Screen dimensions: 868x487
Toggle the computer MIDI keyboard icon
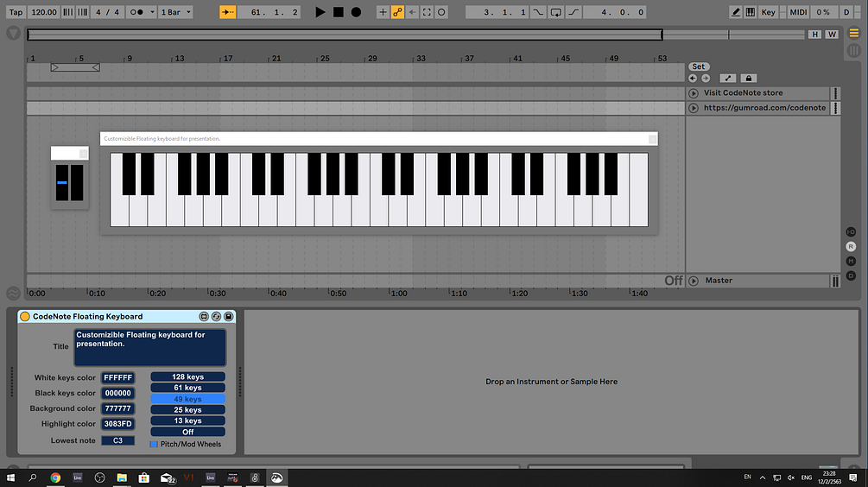[750, 11]
